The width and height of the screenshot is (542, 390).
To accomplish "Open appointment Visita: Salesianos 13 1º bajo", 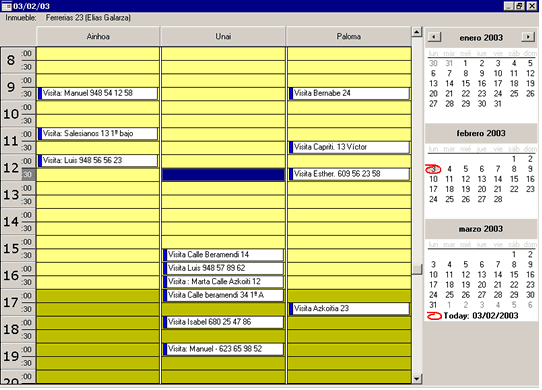I will point(98,134).
